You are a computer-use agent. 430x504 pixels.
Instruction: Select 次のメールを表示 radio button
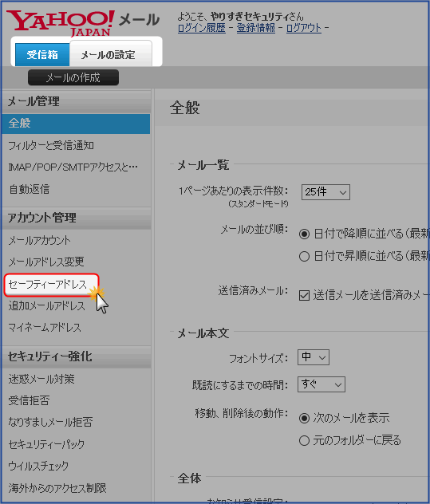point(304,418)
